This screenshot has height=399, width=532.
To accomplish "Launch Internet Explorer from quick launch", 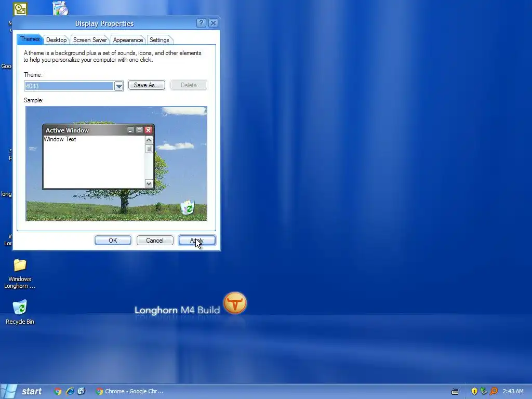I will click(70, 391).
